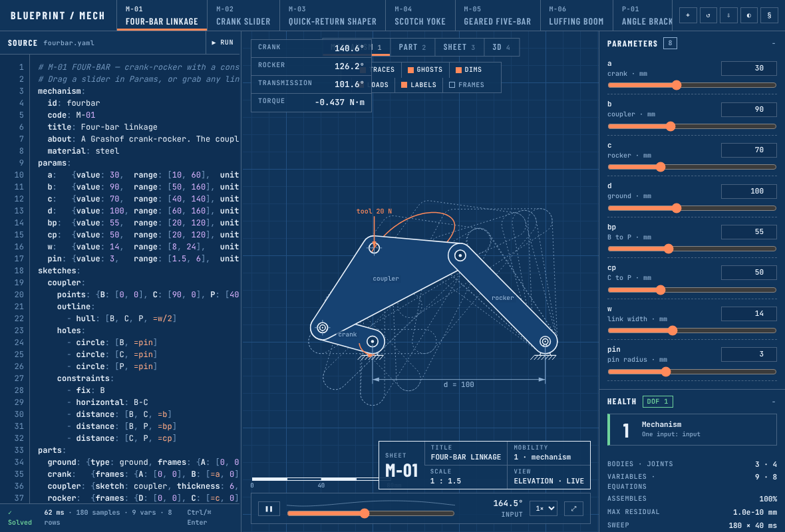Screen dimensions: 785x532
Task: Click the coupler-rocker pin joint
Action: coord(460,255)
